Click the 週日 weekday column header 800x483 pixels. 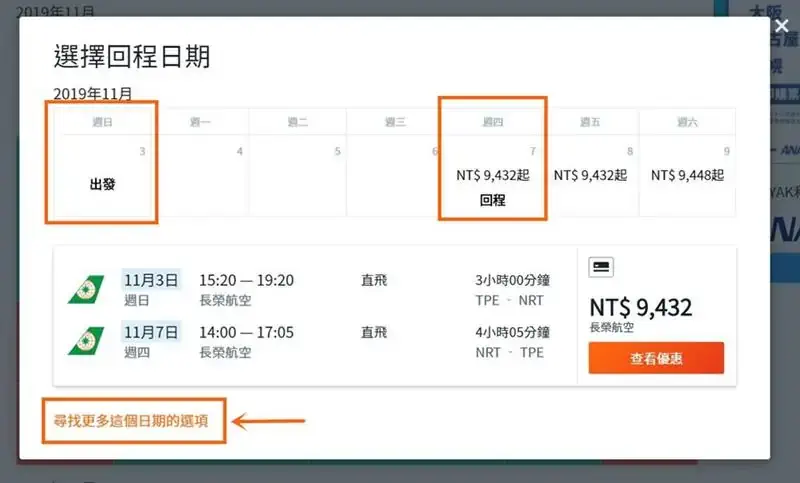[x=102, y=122]
